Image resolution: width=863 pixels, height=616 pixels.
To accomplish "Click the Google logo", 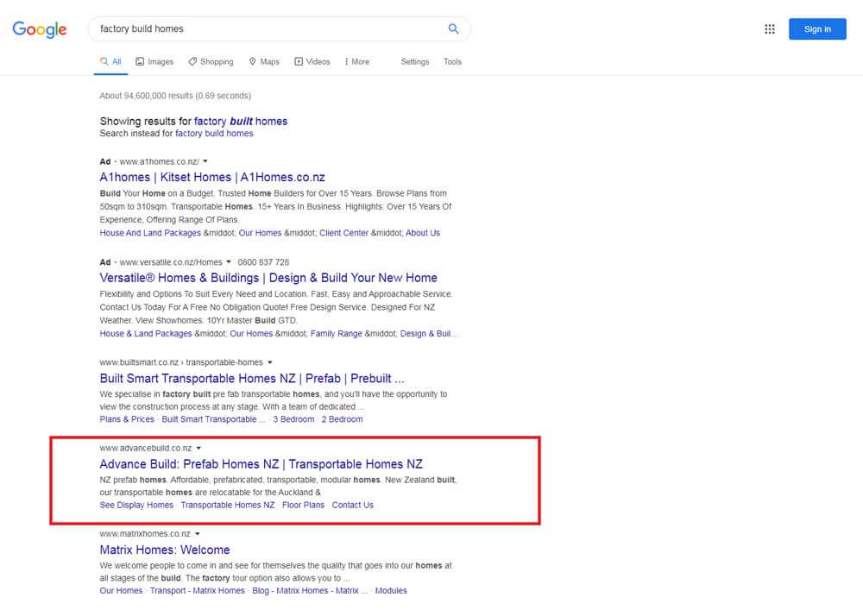I will (40, 29).
